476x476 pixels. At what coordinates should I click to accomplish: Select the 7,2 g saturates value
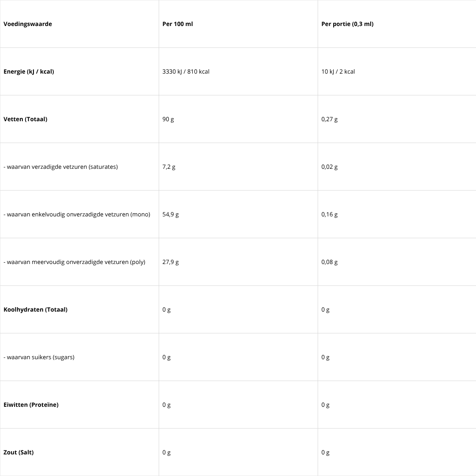[x=169, y=167]
